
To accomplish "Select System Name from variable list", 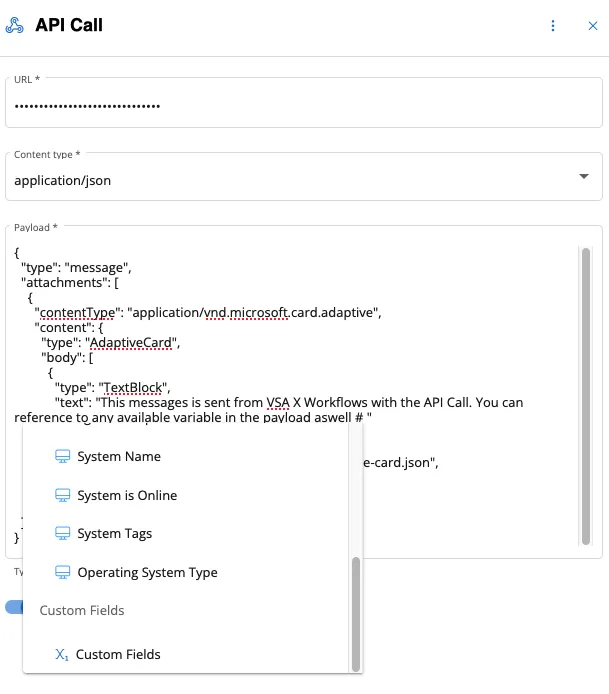I will click(119, 457).
